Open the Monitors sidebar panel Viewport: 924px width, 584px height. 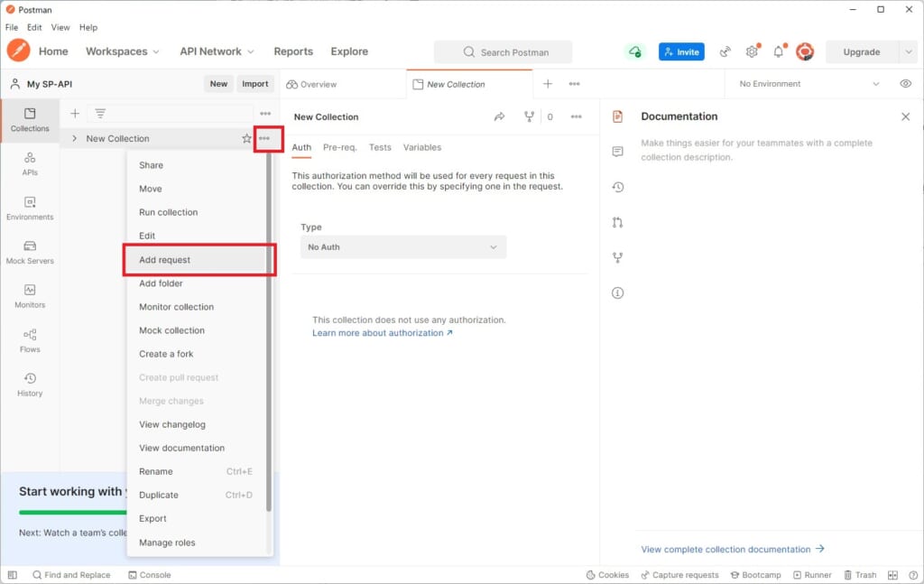[30, 296]
